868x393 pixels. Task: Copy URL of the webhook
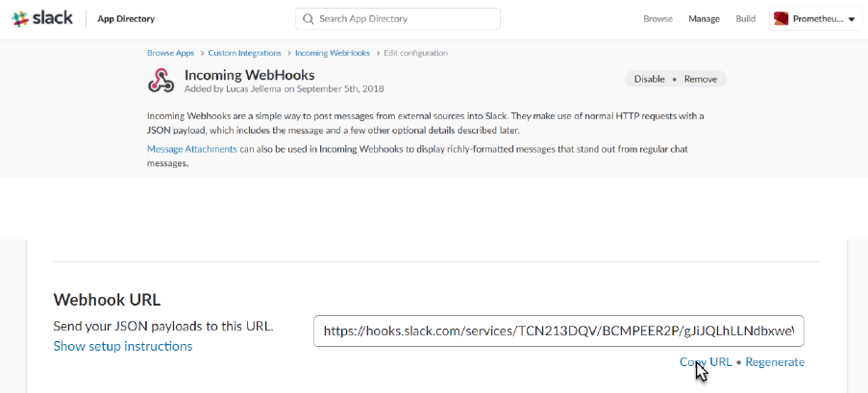pyautogui.click(x=706, y=362)
